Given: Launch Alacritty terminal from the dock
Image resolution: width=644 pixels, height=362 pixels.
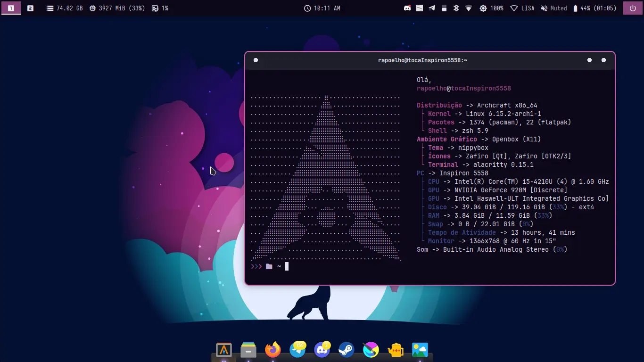Looking at the screenshot, I should click(223, 350).
